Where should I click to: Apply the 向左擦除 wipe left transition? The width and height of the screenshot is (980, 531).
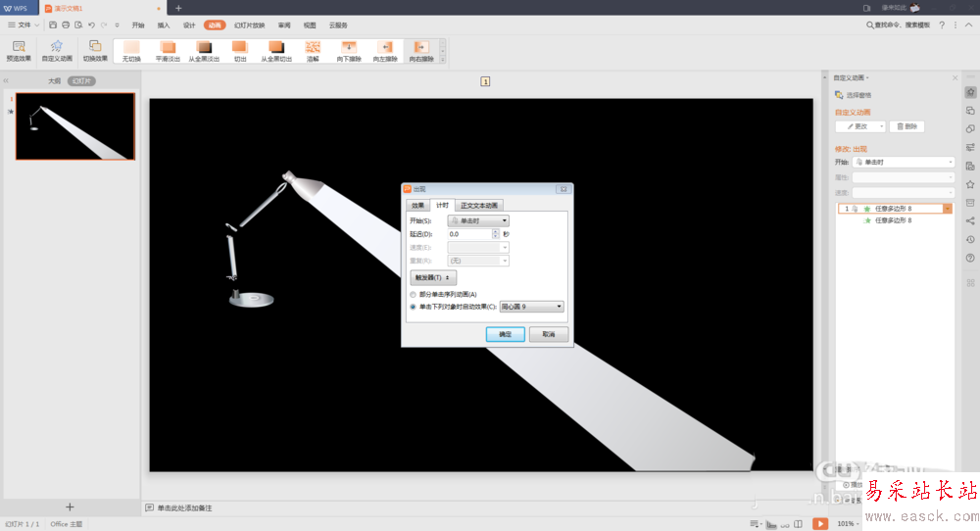(385, 51)
